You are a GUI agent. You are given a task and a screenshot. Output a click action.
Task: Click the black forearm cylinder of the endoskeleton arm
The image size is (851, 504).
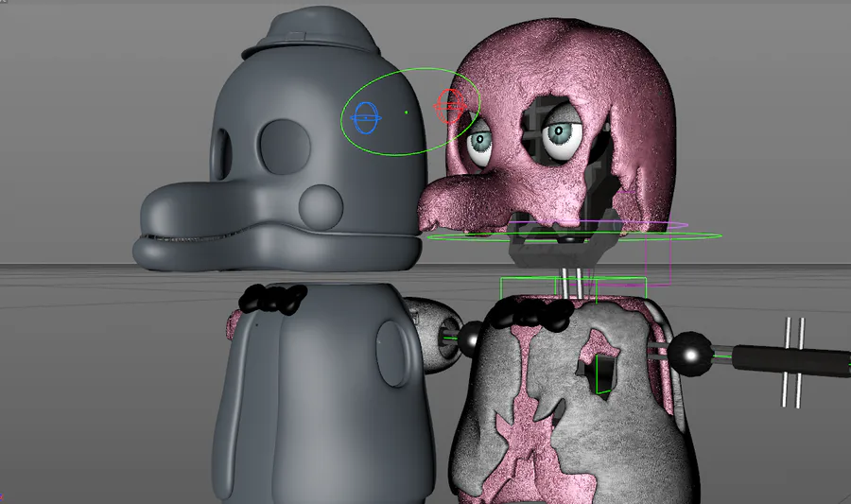(790, 360)
